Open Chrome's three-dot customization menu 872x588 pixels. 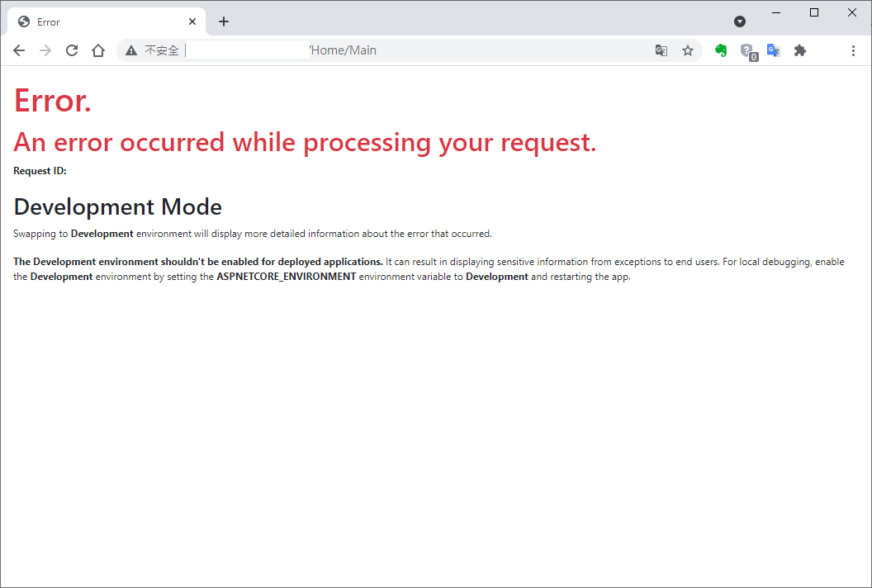[x=853, y=50]
